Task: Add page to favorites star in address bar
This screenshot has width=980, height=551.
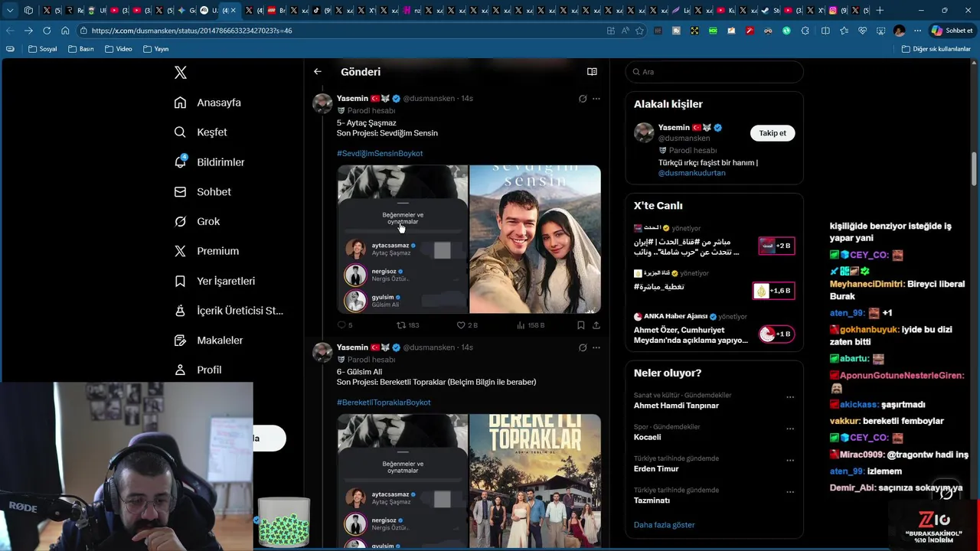Action: [639, 31]
